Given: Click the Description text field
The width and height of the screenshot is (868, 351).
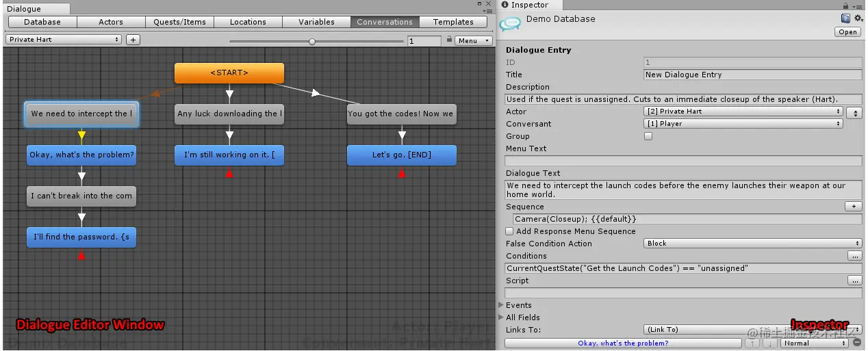Looking at the screenshot, I should pos(683,99).
